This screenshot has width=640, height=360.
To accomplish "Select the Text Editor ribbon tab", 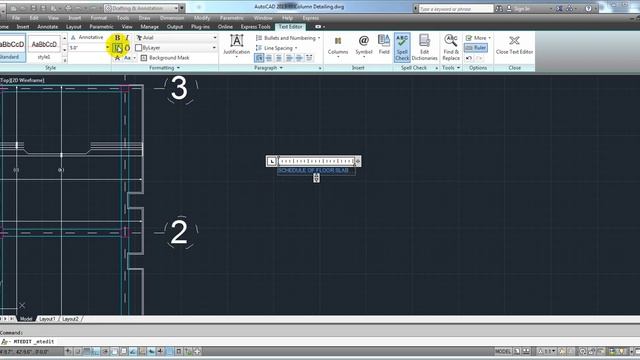I will [x=291, y=27].
